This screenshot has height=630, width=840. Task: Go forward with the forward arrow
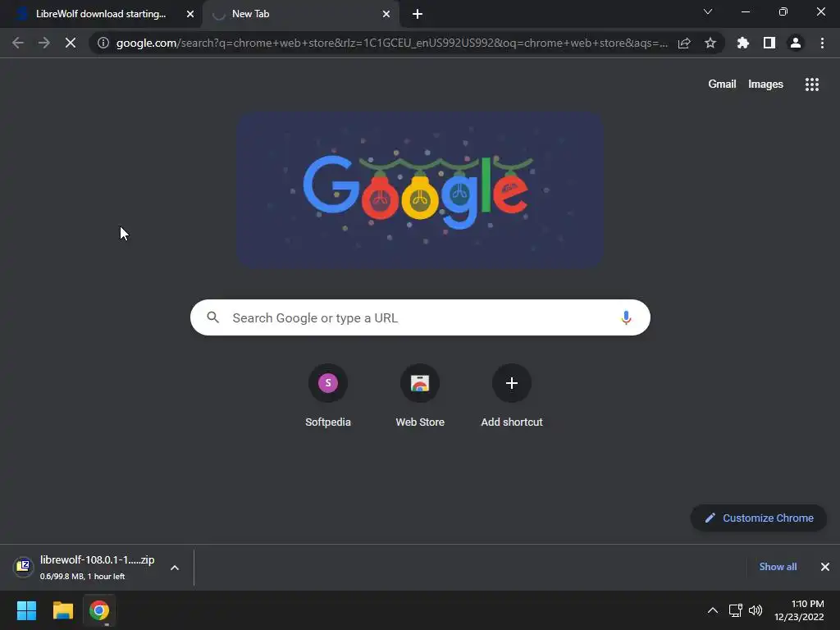[44, 43]
